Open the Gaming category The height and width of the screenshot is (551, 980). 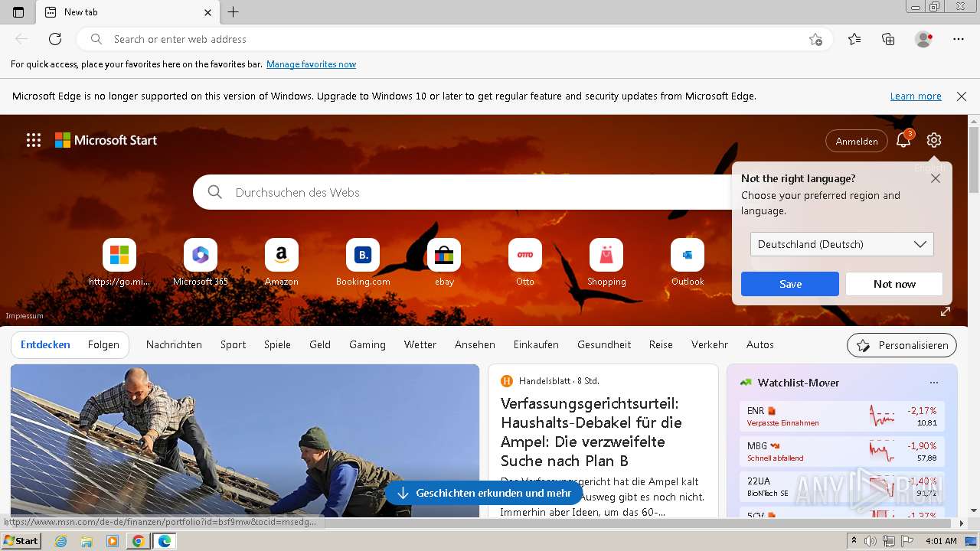click(x=367, y=344)
